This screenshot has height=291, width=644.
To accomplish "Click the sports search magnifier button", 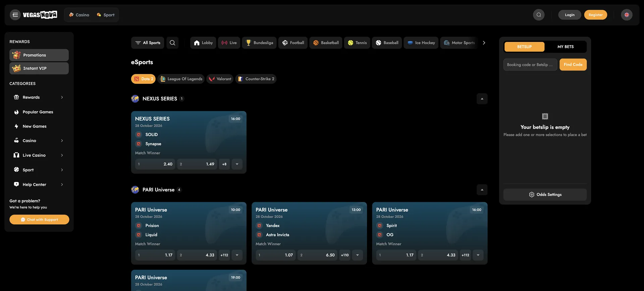I will 172,43.
